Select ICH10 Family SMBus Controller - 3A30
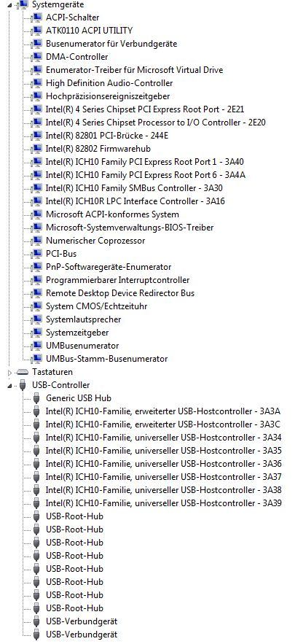This screenshot has height=644, width=295. (134, 188)
